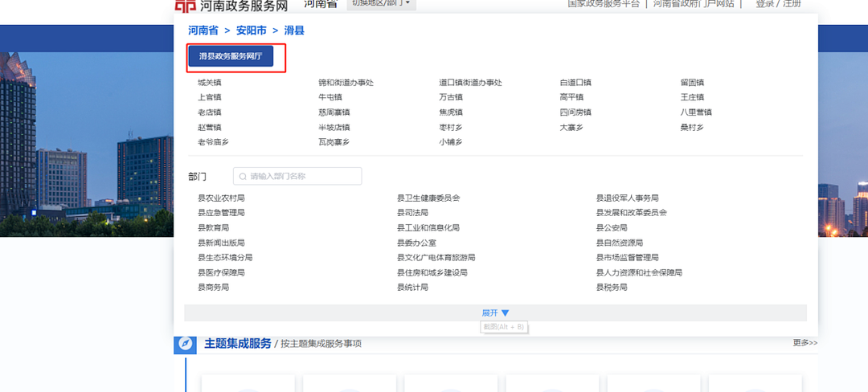Viewport: 868px width, 392px height.
Task: Click the magnifier icon in department search
Action: tap(241, 176)
